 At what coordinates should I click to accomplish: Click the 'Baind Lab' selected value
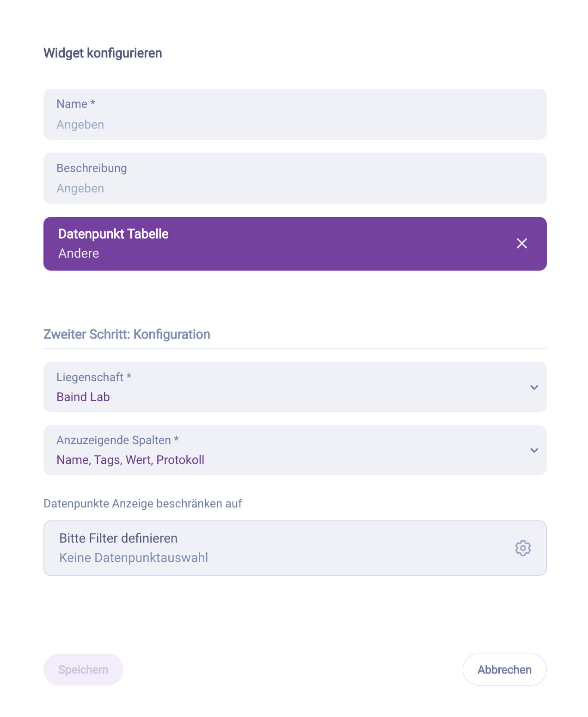[83, 397]
